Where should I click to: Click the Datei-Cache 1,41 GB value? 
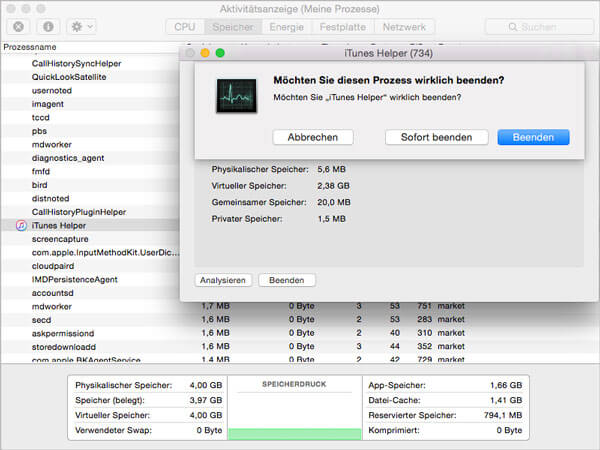click(506, 400)
